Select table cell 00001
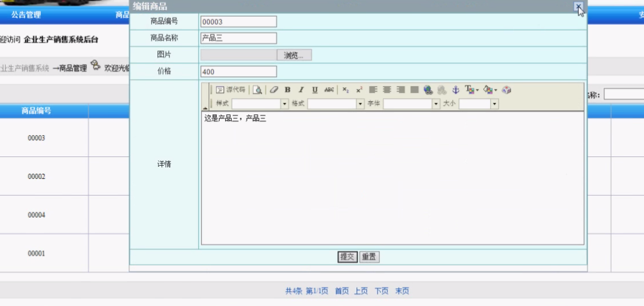Viewport: 644px width, 306px height. coord(36,253)
